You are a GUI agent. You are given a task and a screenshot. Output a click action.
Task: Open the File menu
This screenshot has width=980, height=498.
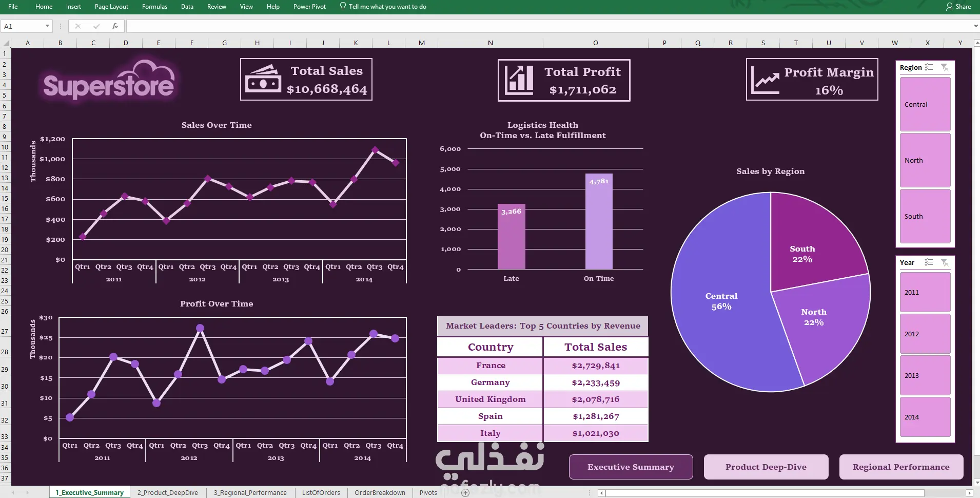point(13,7)
